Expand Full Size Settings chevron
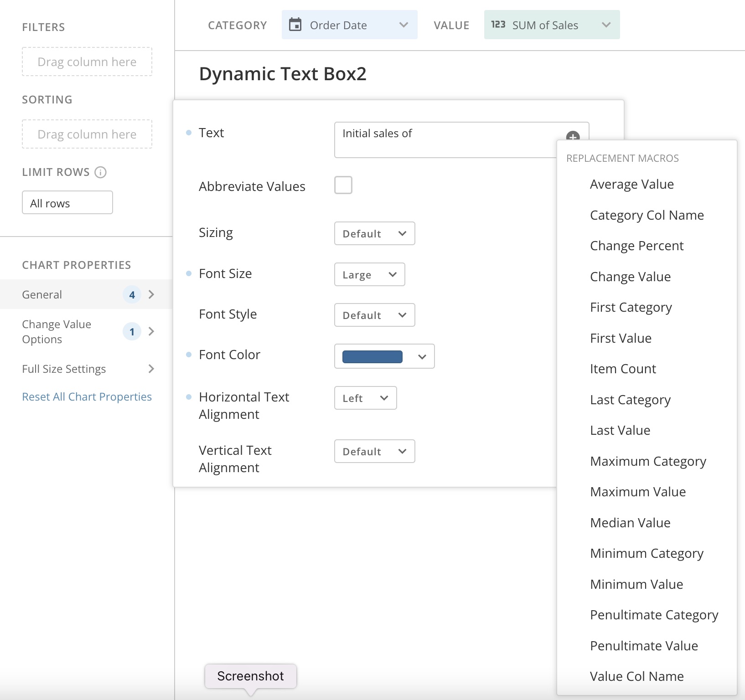Screen dimensions: 745x700 click(x=151, y=369)
